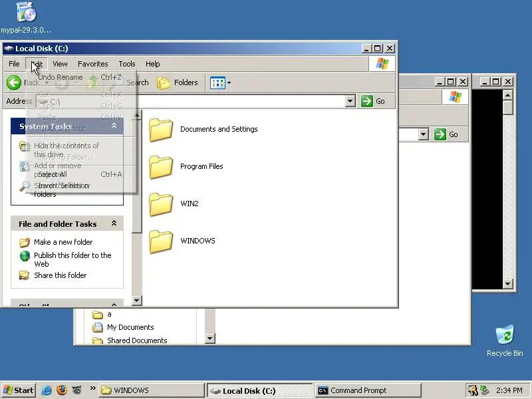Viewport: 532px width, 399px height.
Task: Select the WINDOWS folder icon
Action: coord(161,241)
